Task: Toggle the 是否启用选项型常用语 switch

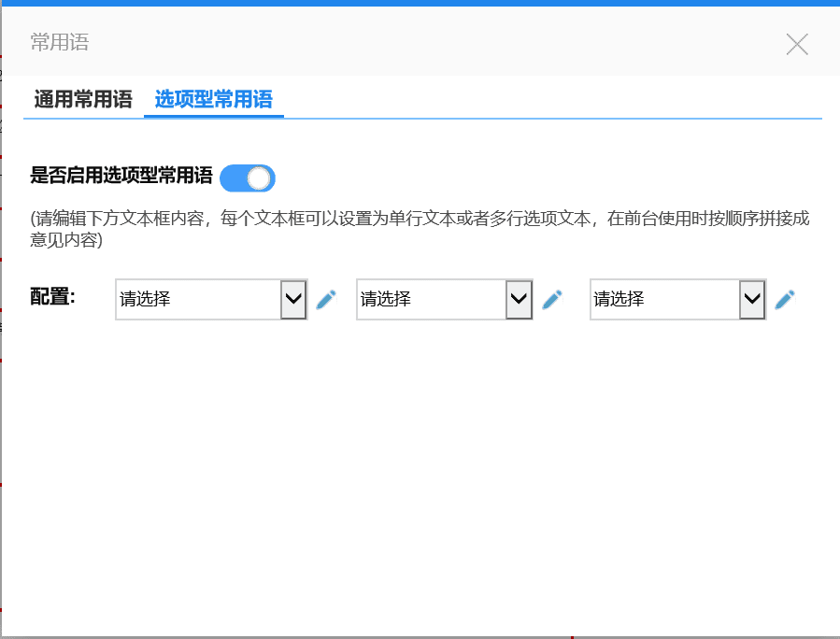Action: (x=248, y=178)
